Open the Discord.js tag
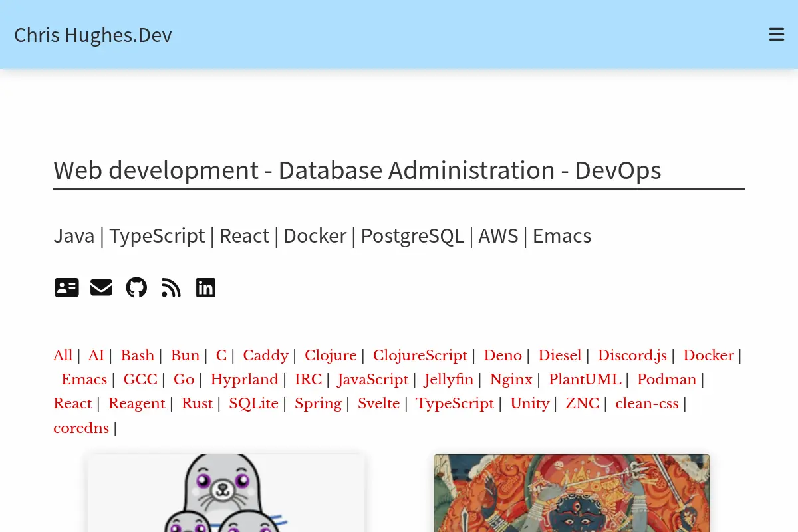Image resolution: width=798 pixels, height=532 pixels. tap(632, 355)
